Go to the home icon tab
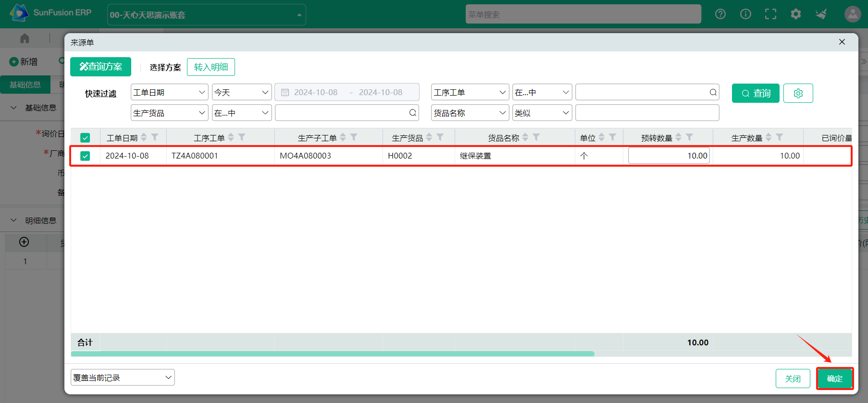 coord(25,38)
